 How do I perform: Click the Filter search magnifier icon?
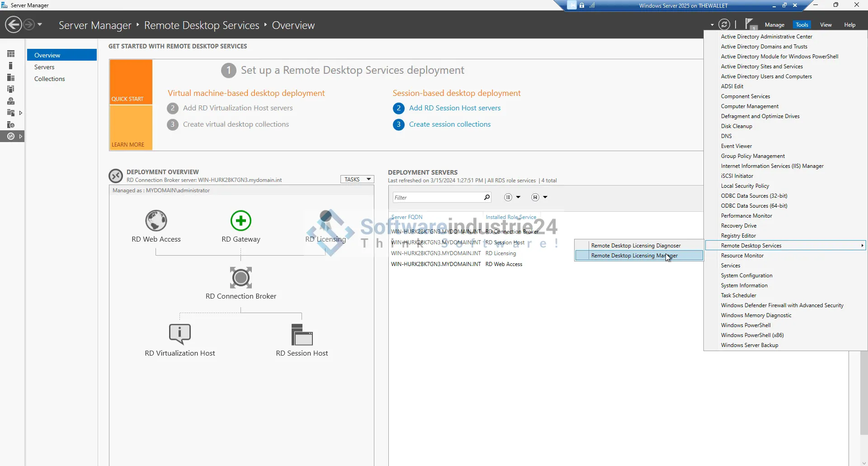(487, 197)
